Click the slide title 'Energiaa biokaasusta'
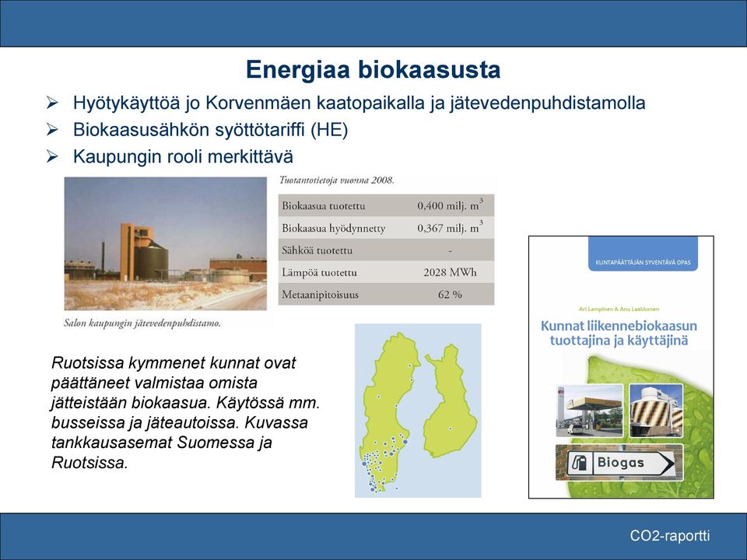 click(x=373, y=69)
